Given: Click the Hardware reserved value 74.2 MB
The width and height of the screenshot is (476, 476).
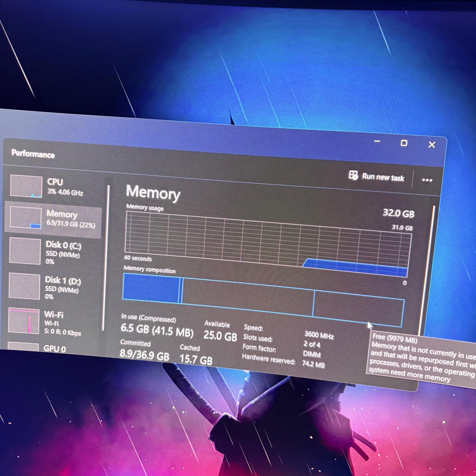Looking at the screenshot, I should point(313,364).
